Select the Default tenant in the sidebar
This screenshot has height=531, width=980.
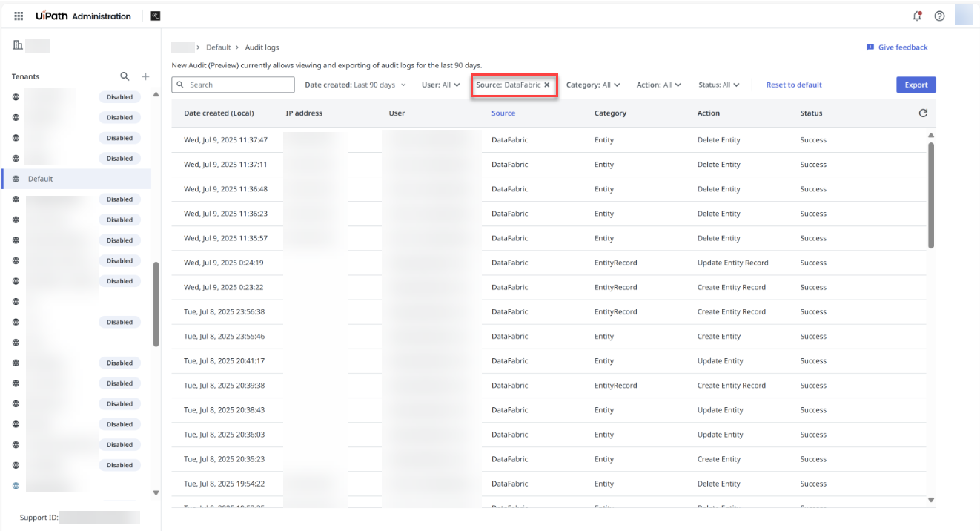(76, 179)
